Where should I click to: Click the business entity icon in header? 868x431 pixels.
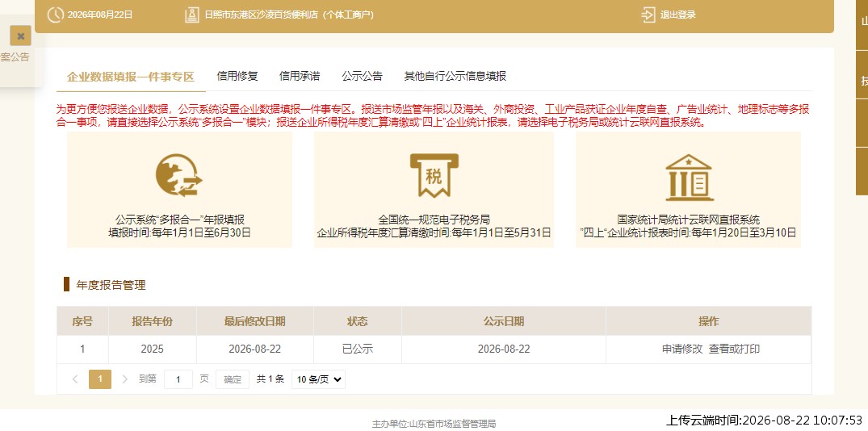(192, 15)
